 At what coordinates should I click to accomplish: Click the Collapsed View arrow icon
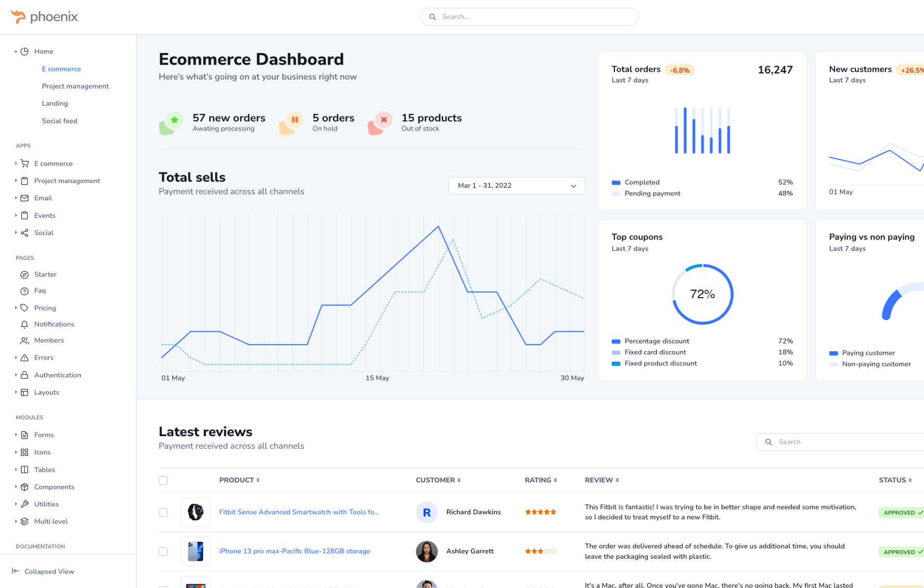16,571
